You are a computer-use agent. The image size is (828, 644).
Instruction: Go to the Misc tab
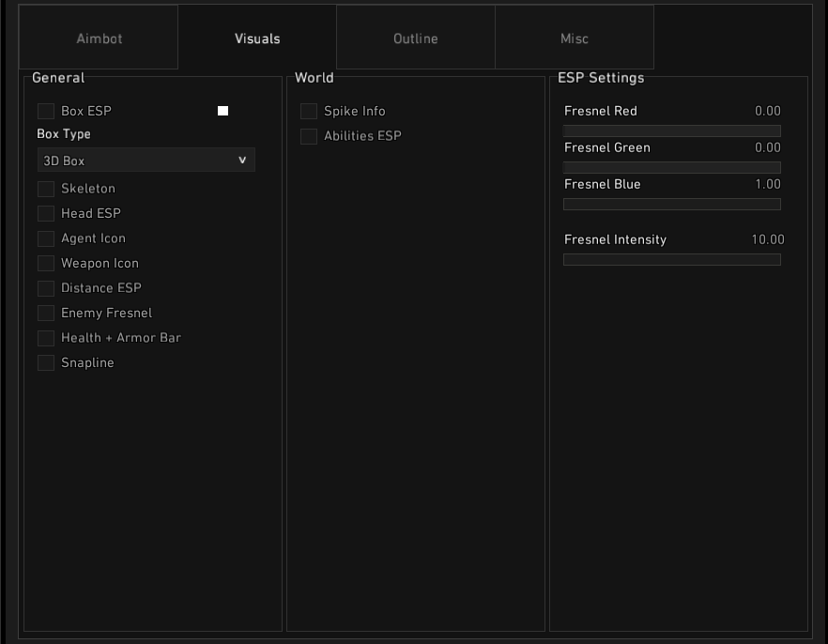coord(575,38)
